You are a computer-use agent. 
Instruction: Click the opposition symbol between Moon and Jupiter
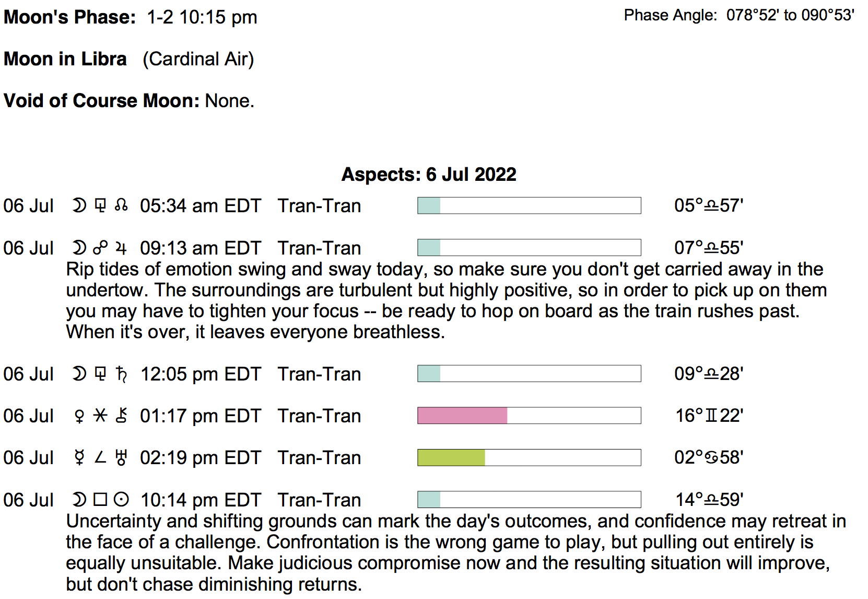(x=100, y=247)
